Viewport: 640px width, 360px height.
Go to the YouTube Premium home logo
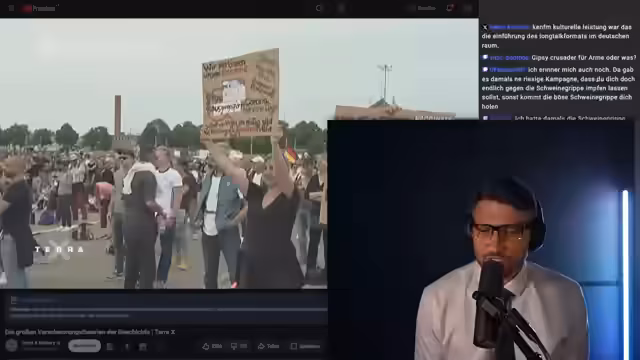click(x=40, y=8)
